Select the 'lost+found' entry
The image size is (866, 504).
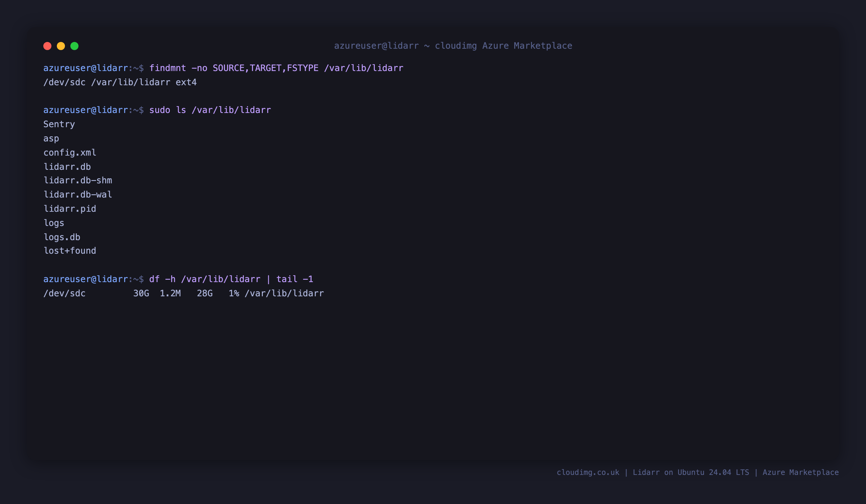[70, 251]
